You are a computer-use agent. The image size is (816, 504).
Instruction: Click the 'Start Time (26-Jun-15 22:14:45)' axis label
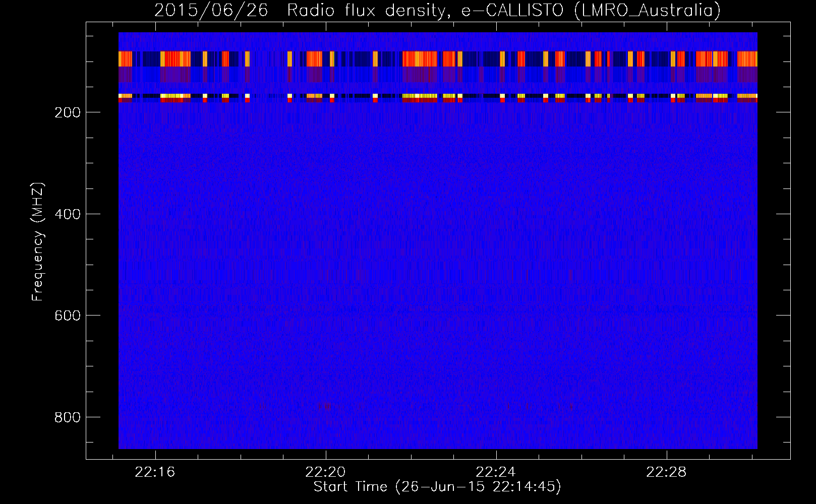point(437,486)
